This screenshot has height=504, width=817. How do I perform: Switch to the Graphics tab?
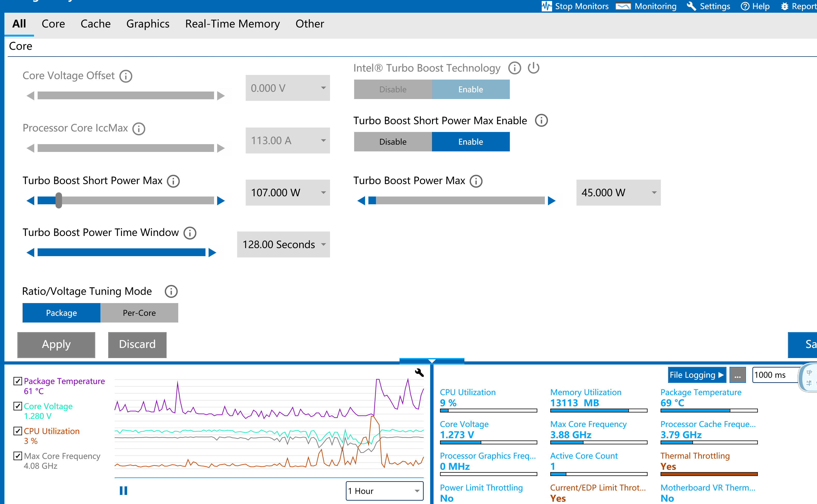click(148, 24)
